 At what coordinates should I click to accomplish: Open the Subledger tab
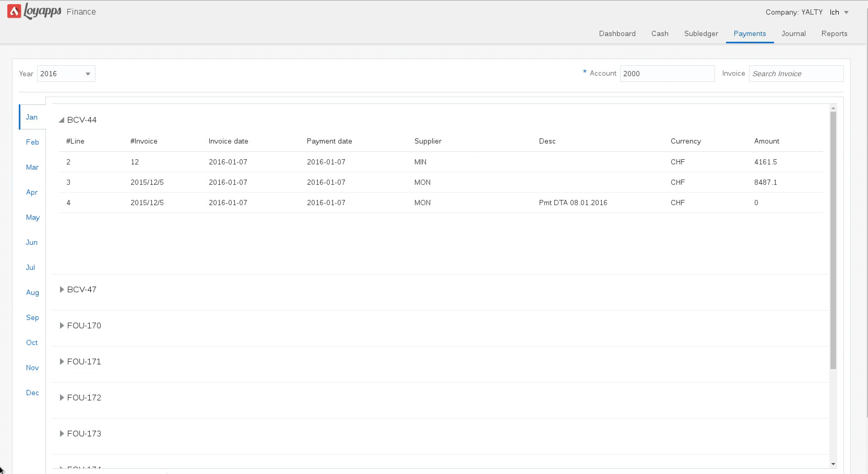point(701,34)
